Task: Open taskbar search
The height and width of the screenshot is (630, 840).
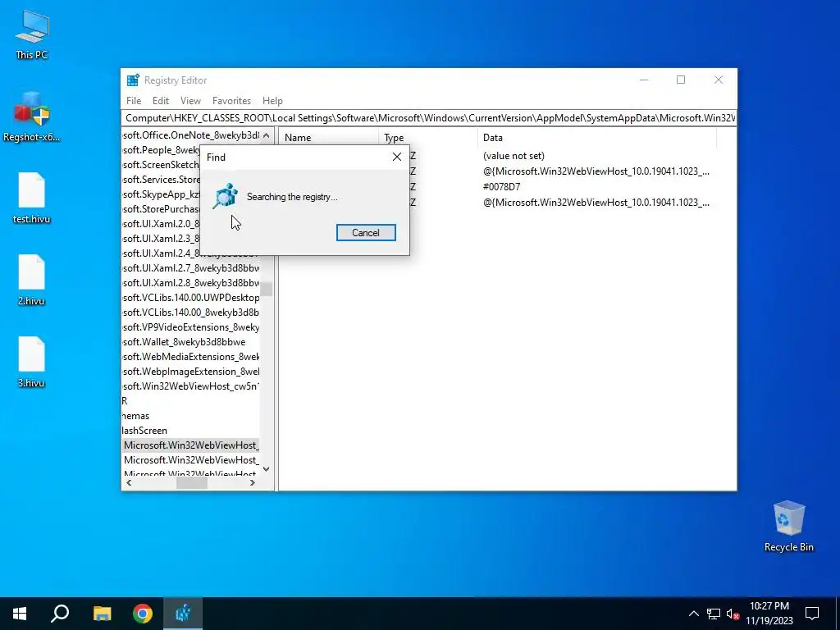Action: click(x=60, y=614)
